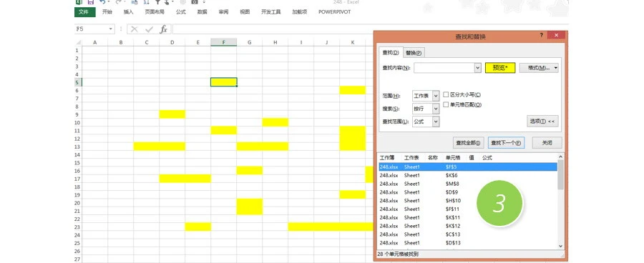Open the customize quick access toolbar dropdown
This screenshot has width=644, height=263.
click(204, 1)
